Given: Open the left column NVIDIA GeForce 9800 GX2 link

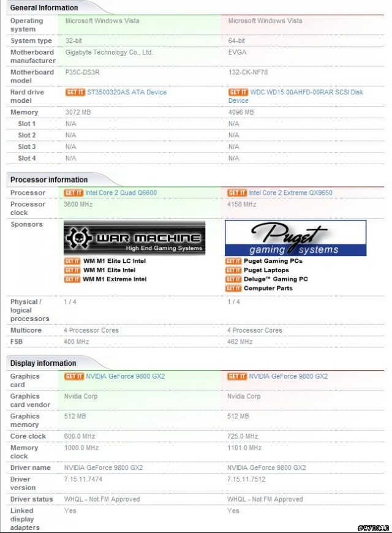Looking at the screenshot, I should point(125,376).
